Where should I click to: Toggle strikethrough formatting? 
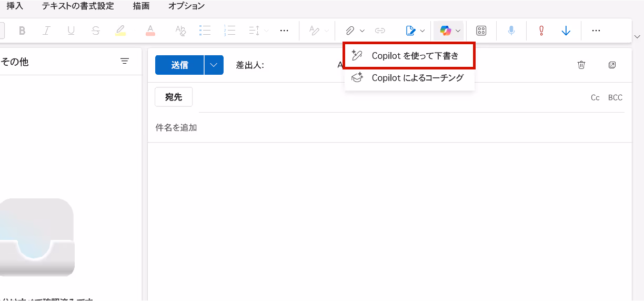point(95,31)
